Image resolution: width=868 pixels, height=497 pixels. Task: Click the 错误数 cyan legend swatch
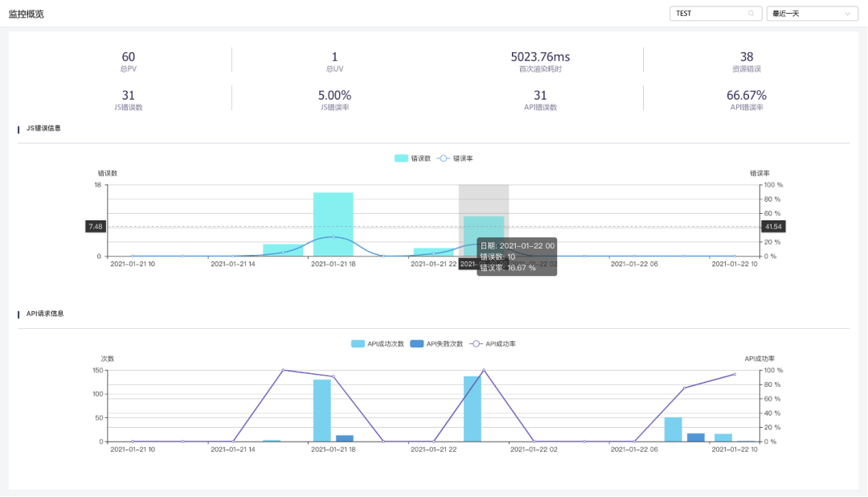pos(401,158)
